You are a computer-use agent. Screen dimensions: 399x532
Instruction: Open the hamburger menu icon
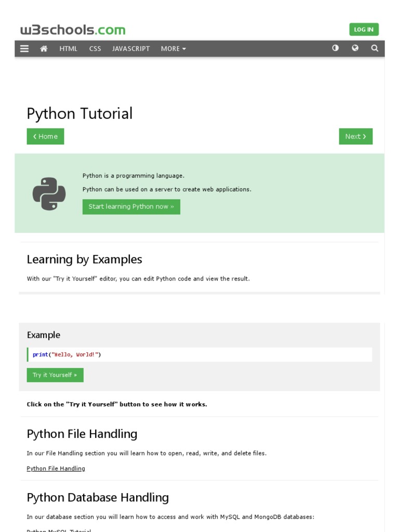click(x=24, y=49)
